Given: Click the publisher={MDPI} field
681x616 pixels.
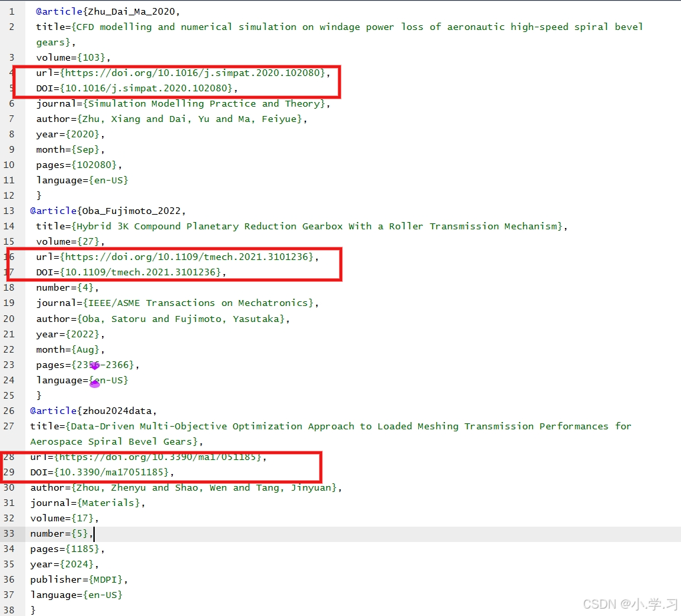Looking at the screenshot, I should [79, 579].
